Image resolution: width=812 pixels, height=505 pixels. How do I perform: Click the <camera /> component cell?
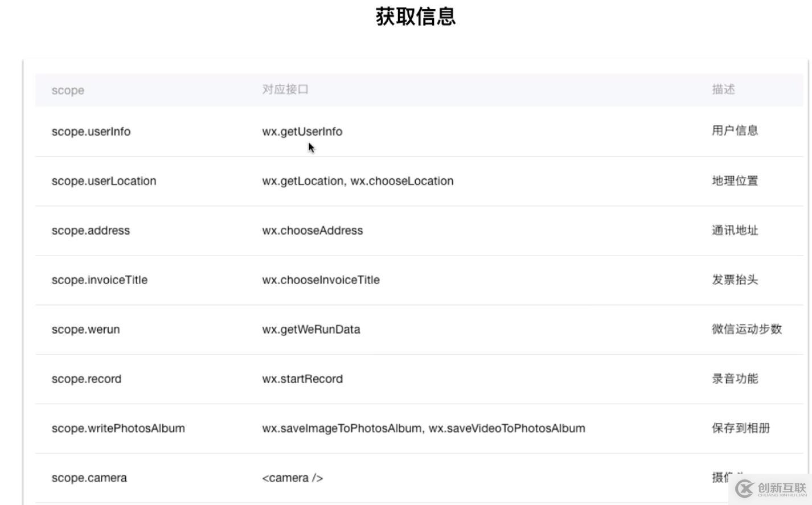coord(293,478)
